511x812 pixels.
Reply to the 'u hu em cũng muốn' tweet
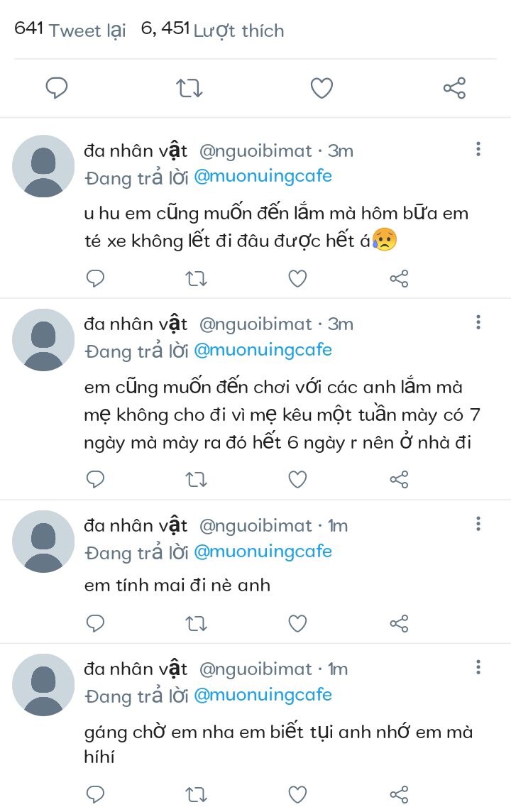click(x=95, y=278)
